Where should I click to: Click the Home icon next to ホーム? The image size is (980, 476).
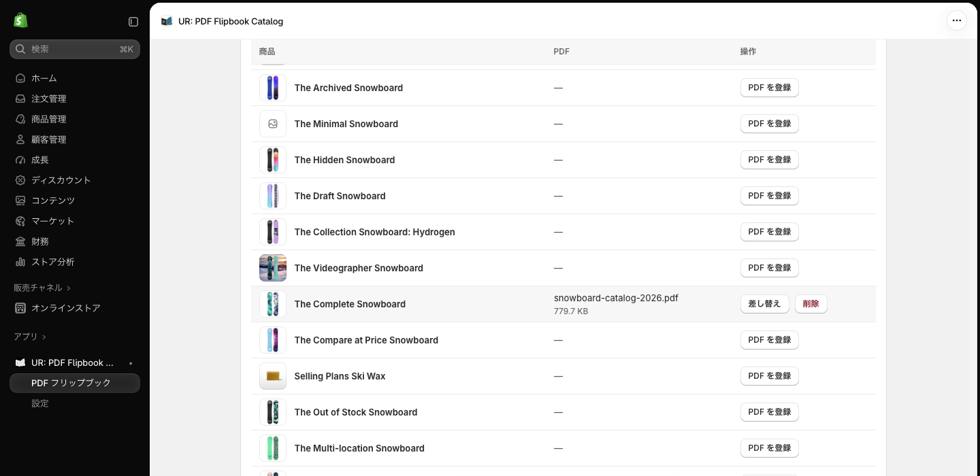click(x=20, y=78)
